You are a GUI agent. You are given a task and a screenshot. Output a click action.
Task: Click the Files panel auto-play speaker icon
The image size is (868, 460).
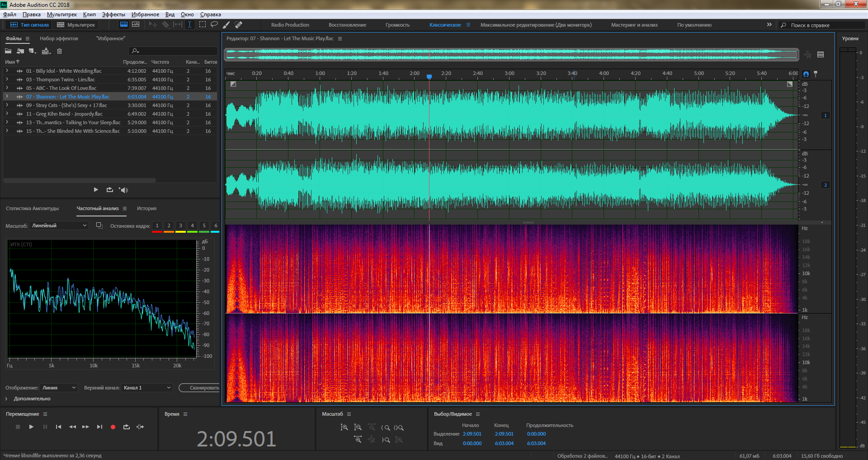(123, 190)
